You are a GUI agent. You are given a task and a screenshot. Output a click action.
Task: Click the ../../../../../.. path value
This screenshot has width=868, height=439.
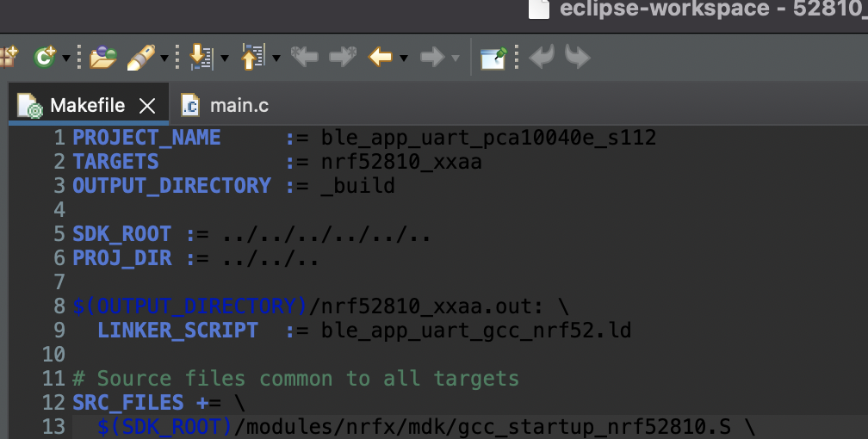[x=326, y=234]
